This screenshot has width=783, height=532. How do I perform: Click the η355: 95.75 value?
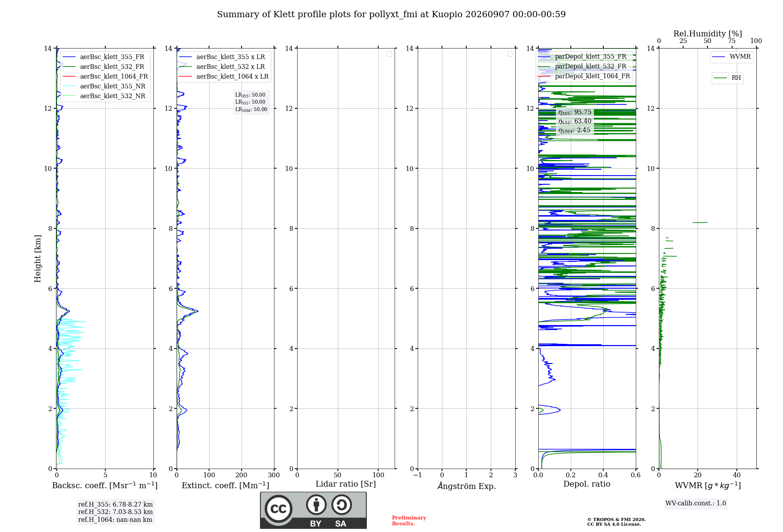click(x=575, y=112)
